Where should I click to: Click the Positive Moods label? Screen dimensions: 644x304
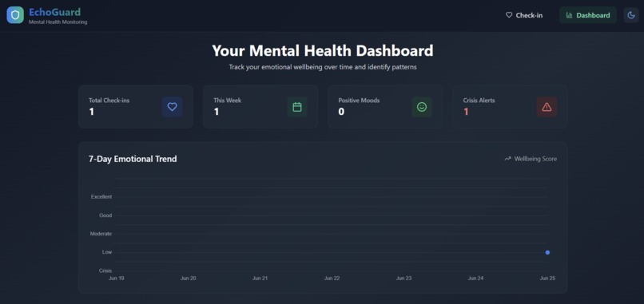tap(359, 100)
